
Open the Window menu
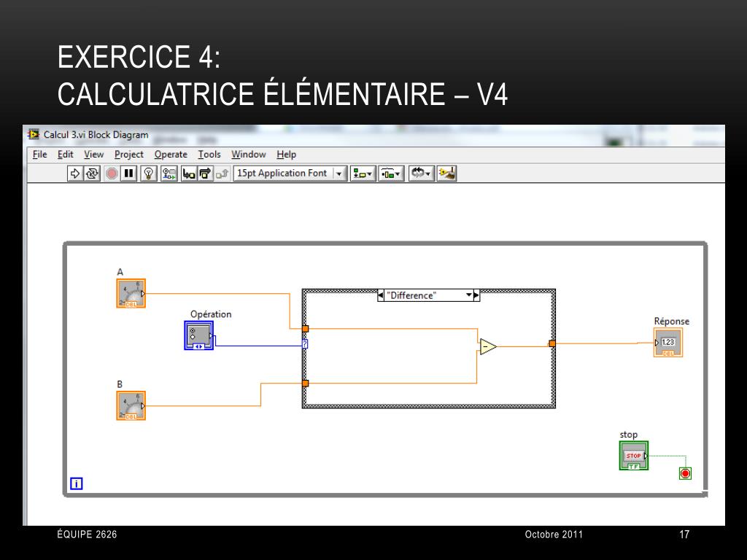248,155
